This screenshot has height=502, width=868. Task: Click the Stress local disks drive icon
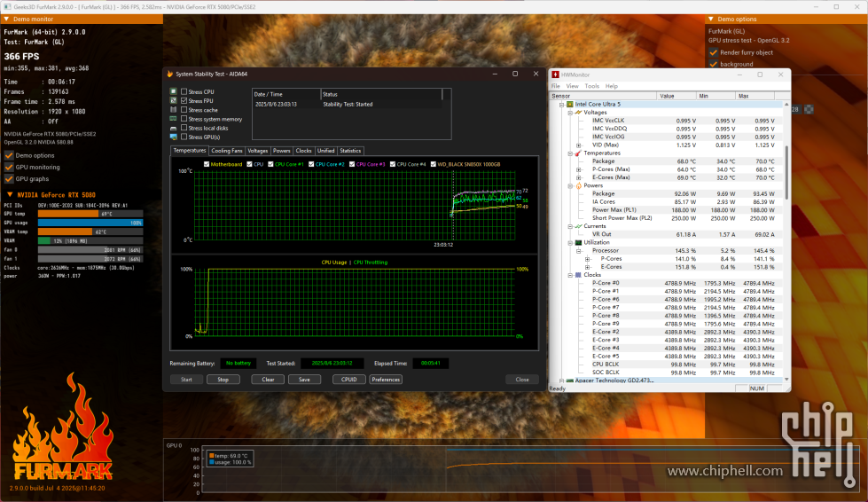[x=173, y=128]
